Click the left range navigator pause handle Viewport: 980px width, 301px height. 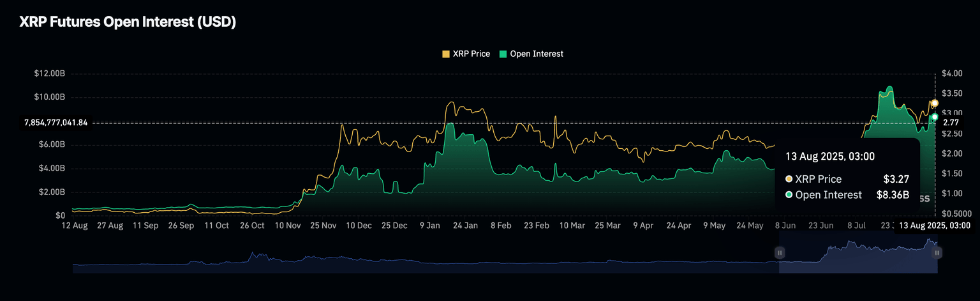coord(779,253)
